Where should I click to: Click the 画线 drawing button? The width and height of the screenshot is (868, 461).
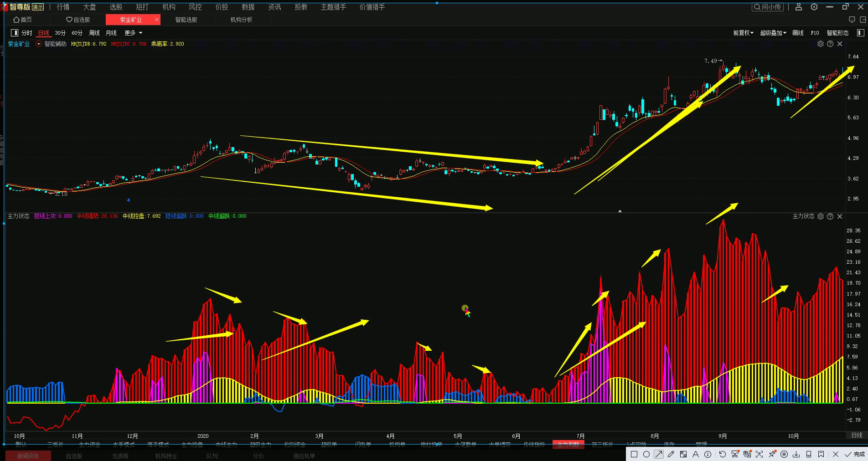798,33
